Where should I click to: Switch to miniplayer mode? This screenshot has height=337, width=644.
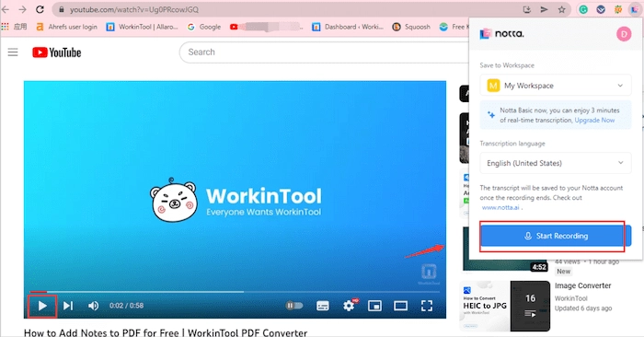coord(374,306)
